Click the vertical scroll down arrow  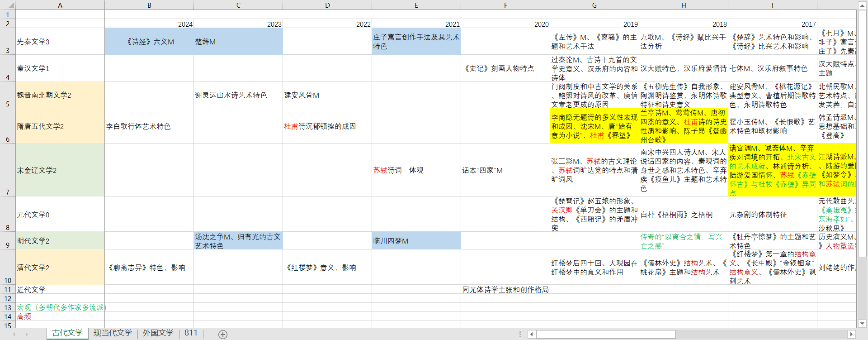pyautogui.click(x=862, y=323)
